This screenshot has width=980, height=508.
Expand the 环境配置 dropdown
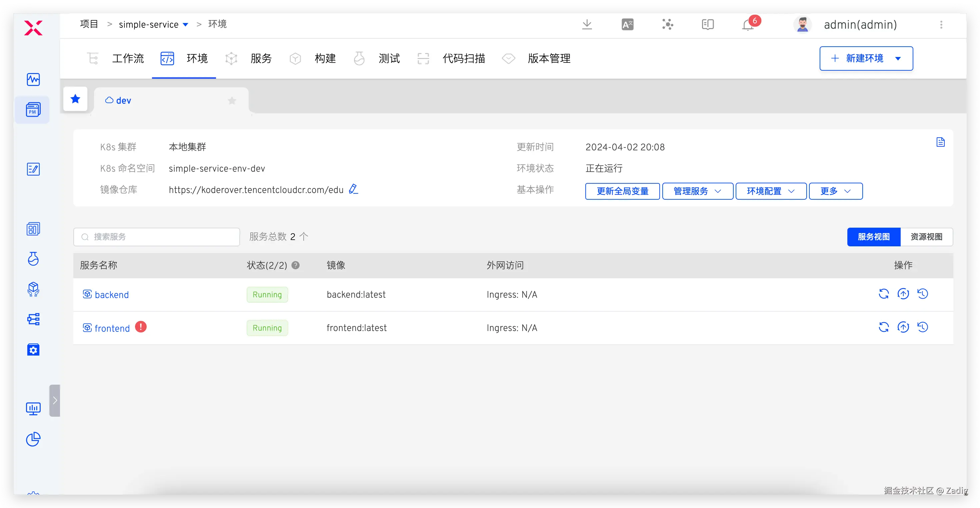pyautogui.click(x=771, y=191)
